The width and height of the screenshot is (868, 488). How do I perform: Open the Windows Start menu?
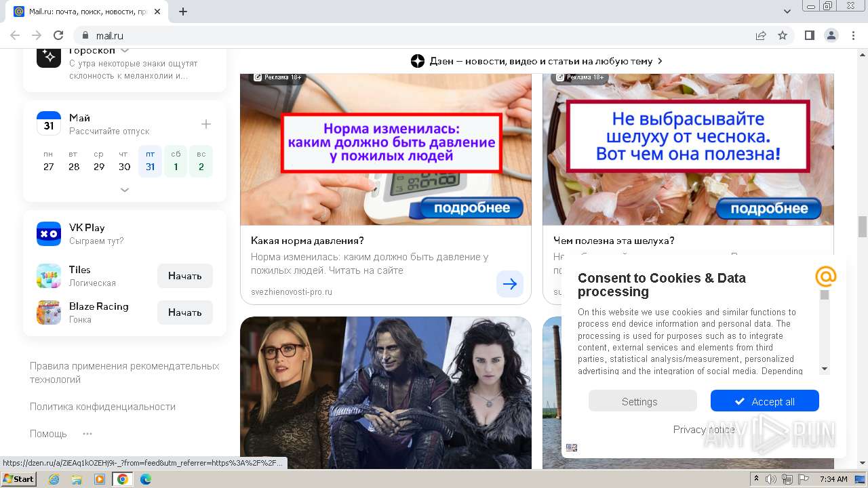18,479
